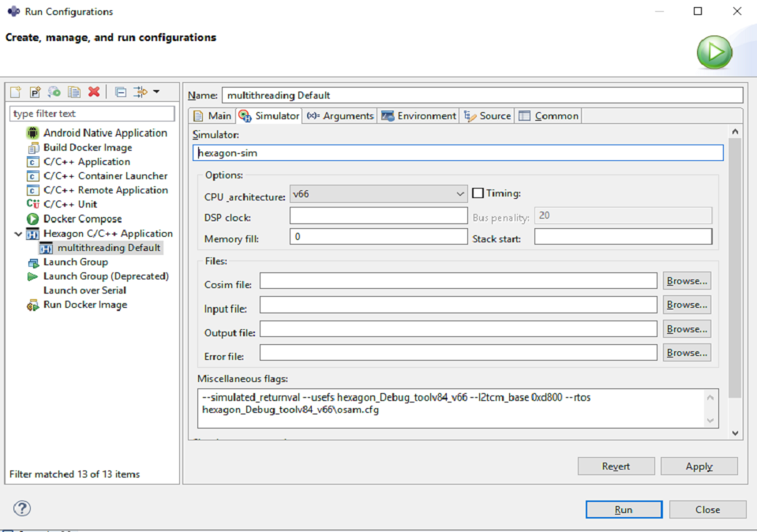
Task: Open Help with the question mark icon
Action: tap(22, 508)
